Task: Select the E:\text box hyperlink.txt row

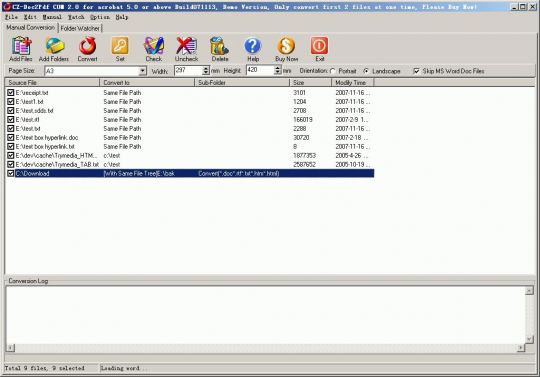Action: [x=190, y=146]
